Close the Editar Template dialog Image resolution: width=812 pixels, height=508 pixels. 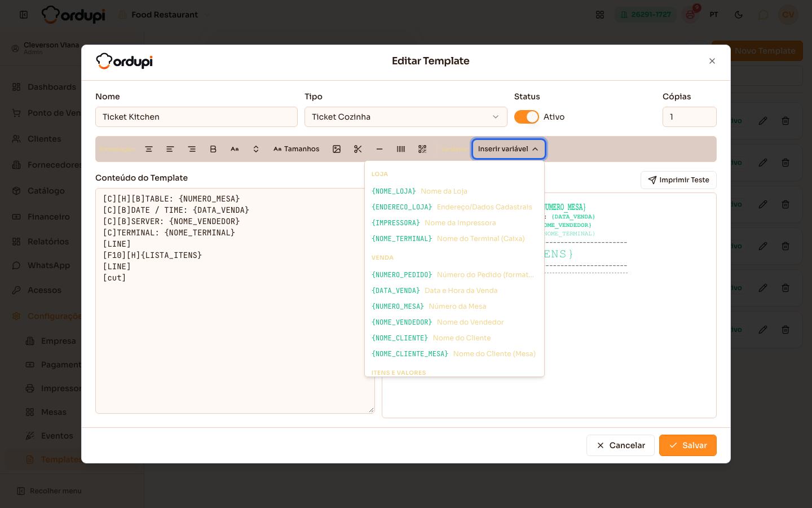point(712,61)
